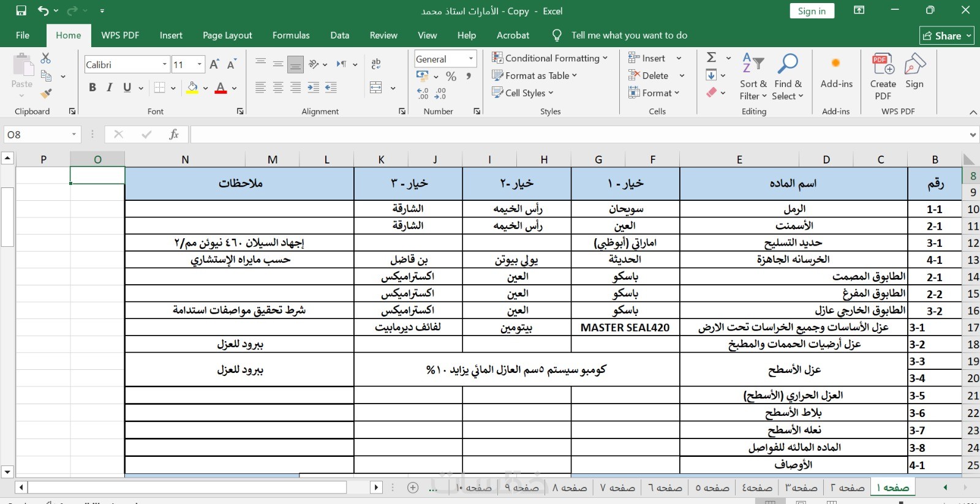Cut selection with the scissors icon
Viewport: 980px width, 504px height.
click(x=46, y=58)
